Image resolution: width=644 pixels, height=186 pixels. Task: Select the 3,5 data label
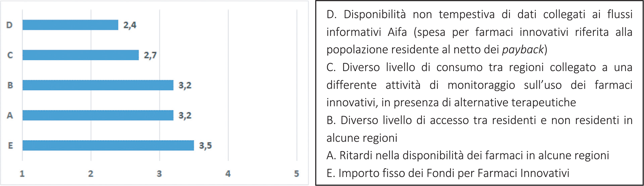pyautogui.click(x=205, y=146)
